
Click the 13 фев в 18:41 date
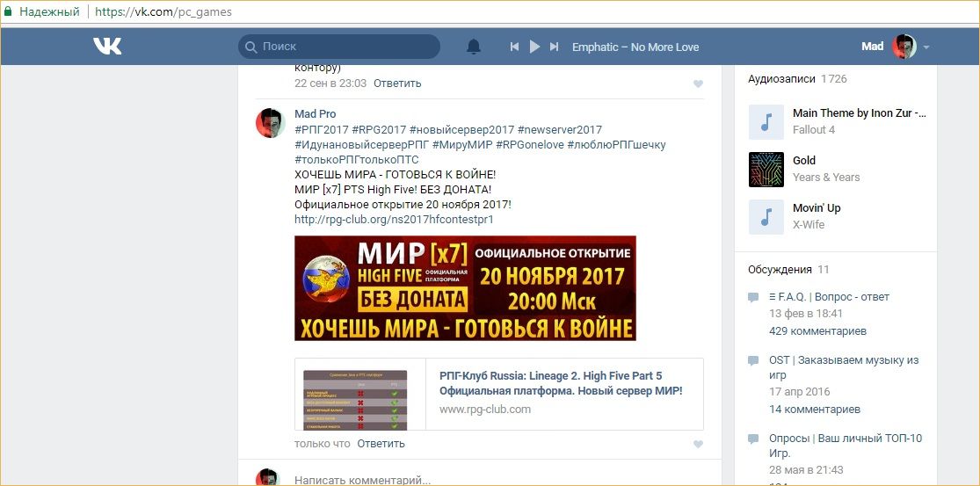click(806, 314)
